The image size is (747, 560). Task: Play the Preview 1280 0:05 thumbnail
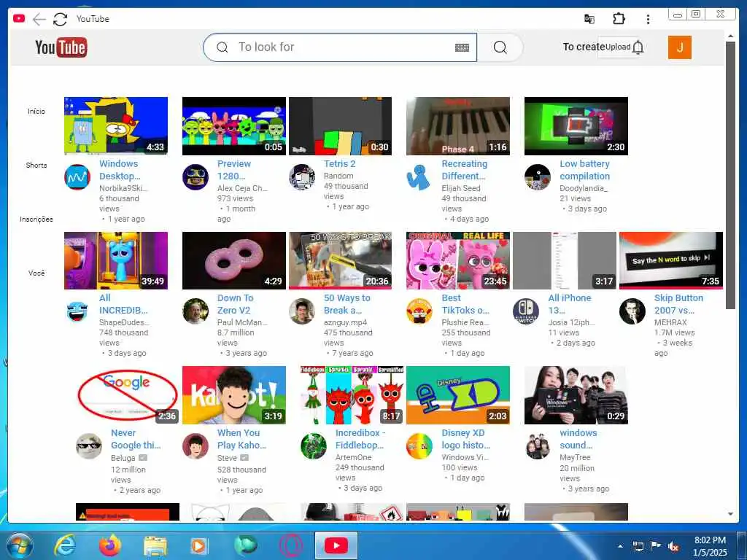[x=234, y=126]
